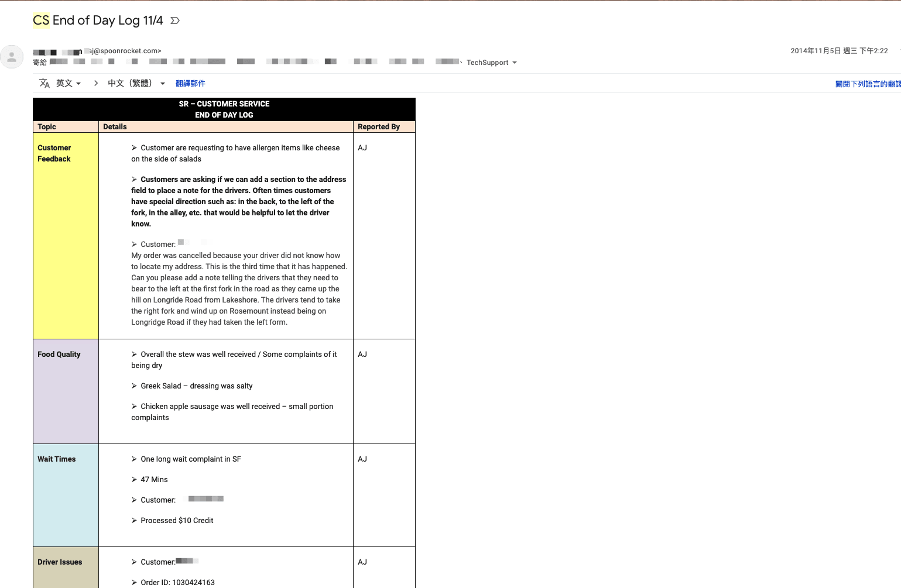This screenshot has width=901, height=588.
Task: Click Greek Salad dressing was salty
Action: point(192,386)
